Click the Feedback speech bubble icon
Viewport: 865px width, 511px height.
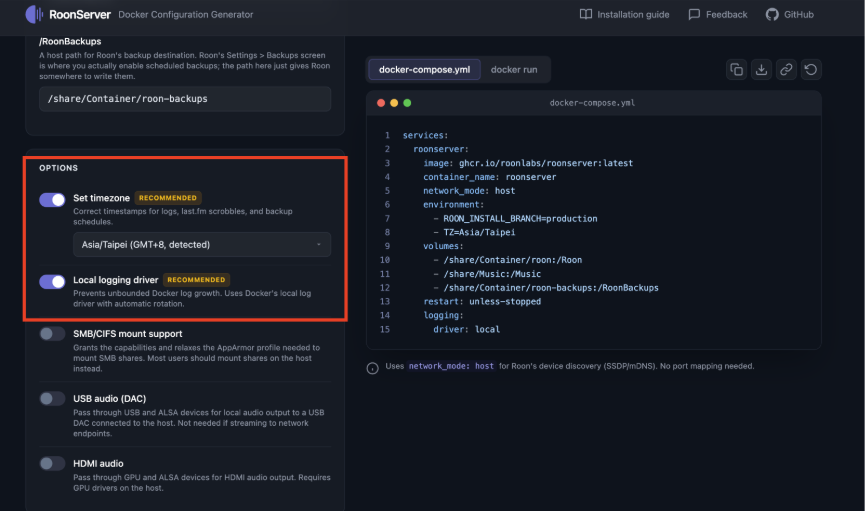click(x=694, y=14)
